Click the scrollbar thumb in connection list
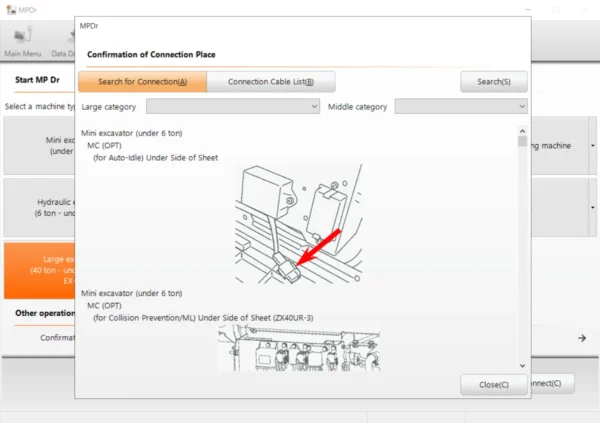The height and width of the screenshot is (423, 600). [x=522, y=141]
